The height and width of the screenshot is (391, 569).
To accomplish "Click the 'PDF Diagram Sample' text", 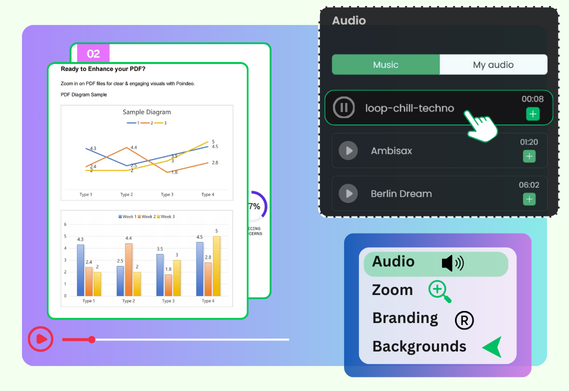I will click(x=83, y=94).
